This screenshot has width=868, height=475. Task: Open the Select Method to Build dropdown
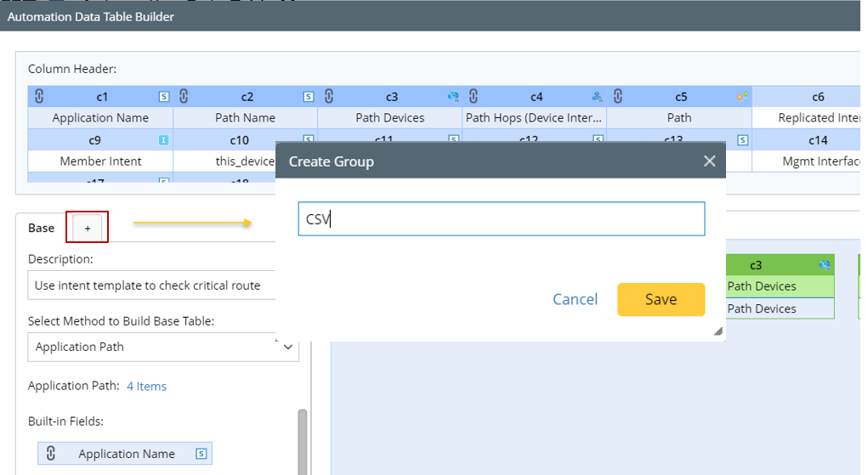163,347
